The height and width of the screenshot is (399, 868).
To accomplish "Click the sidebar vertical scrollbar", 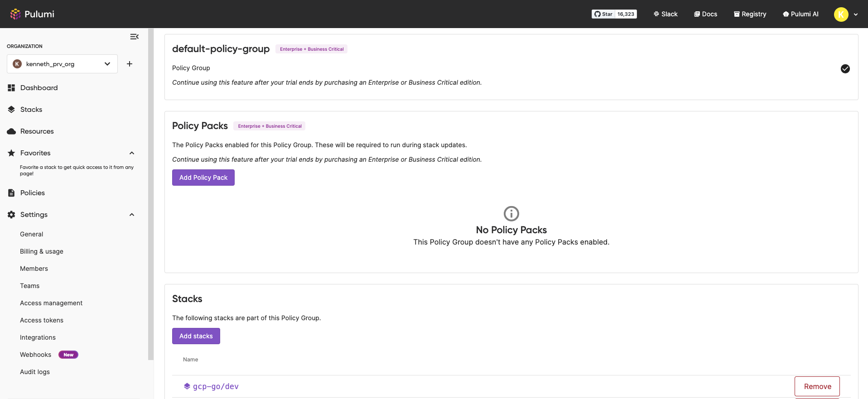I will (151, 194).
